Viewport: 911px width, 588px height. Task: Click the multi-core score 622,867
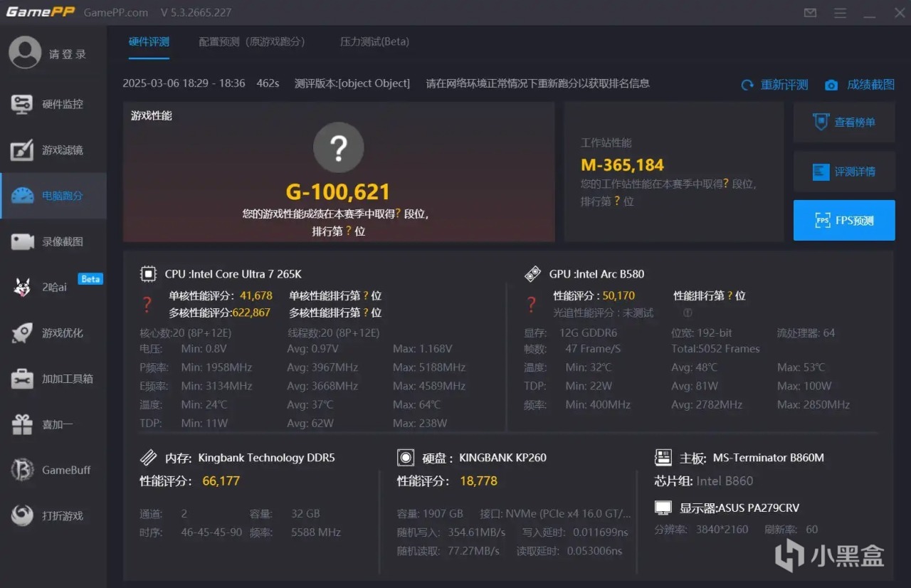[x=251, y=313]
